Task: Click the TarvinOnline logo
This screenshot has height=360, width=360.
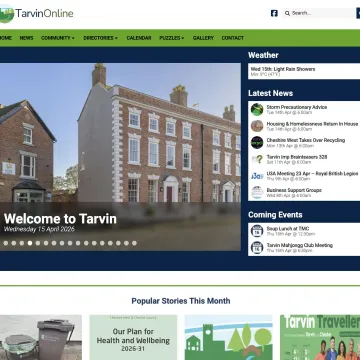Action: pos(36,14)
